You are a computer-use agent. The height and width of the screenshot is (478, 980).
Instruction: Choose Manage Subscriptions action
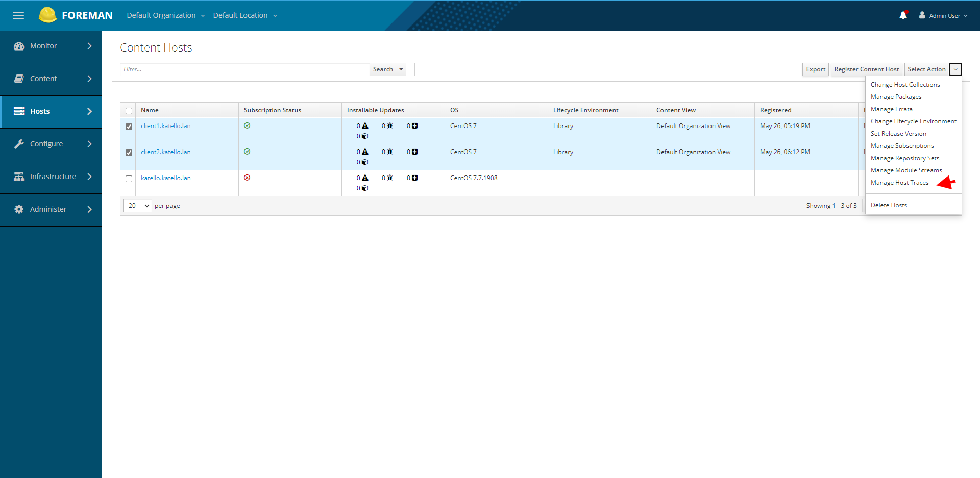tap(902, 146)
